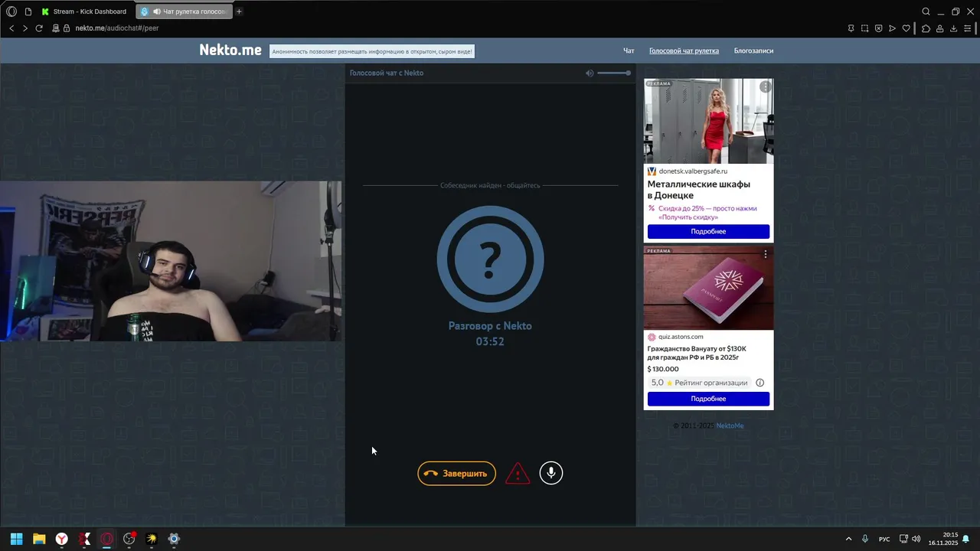Expand hidden system tray icons chevron
This screenshot has height=551, width=980.
848,539
